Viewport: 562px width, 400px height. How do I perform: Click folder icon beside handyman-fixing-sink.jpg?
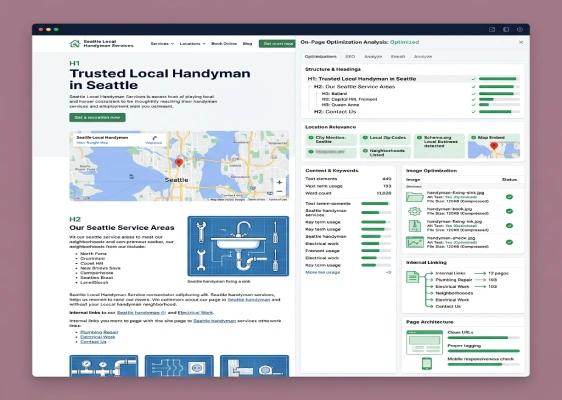[x=415, y=197]
